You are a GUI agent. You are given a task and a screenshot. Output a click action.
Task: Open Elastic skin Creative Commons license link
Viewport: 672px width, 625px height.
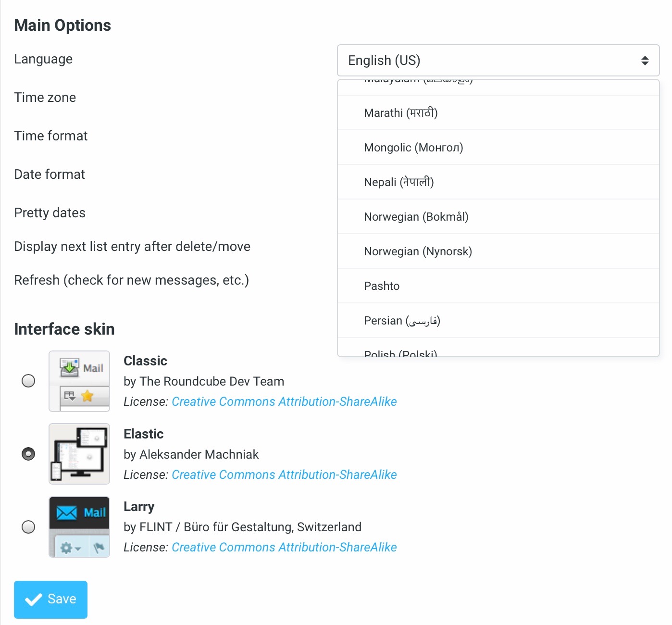tap(284, 475)
